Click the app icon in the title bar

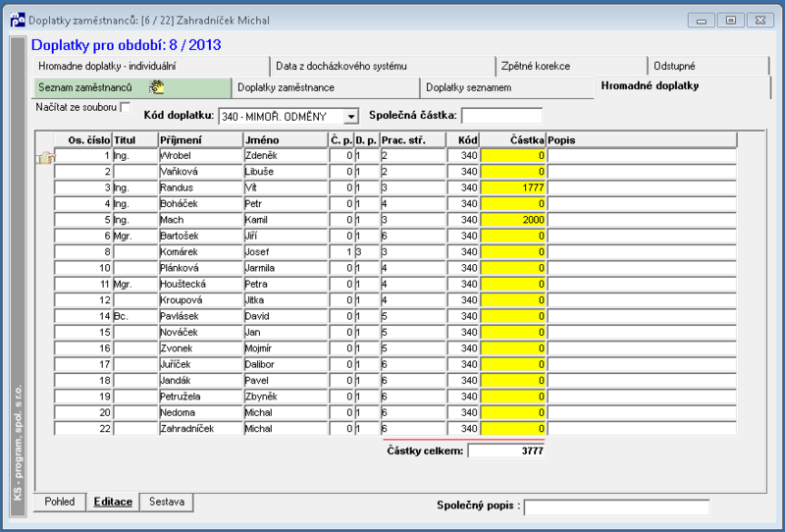[x=18, y=20]
